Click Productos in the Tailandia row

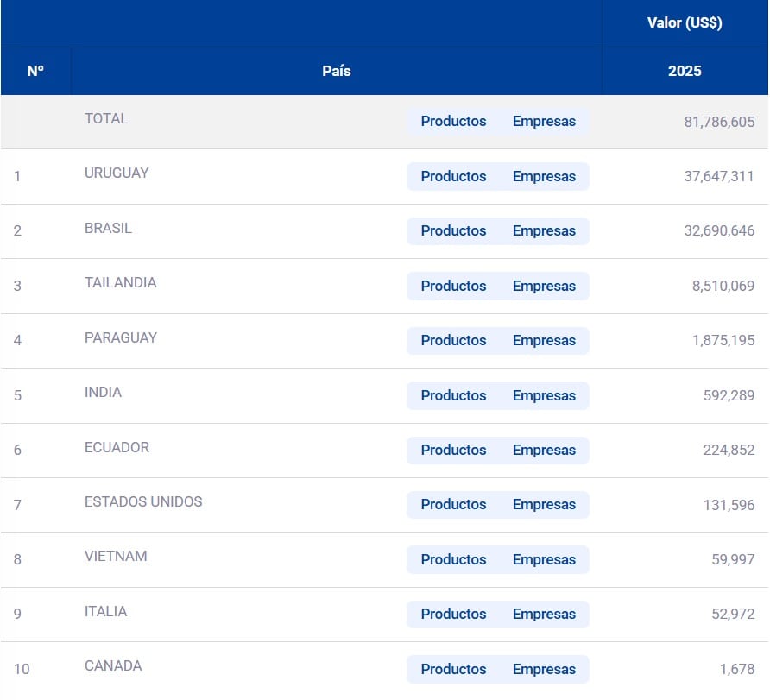pyautogui.click(x=453, y=286)
